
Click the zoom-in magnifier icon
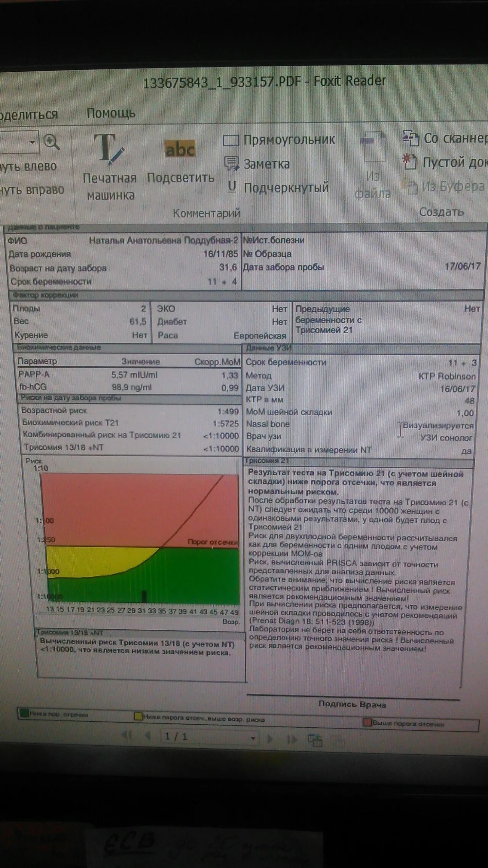coord(51,142)
